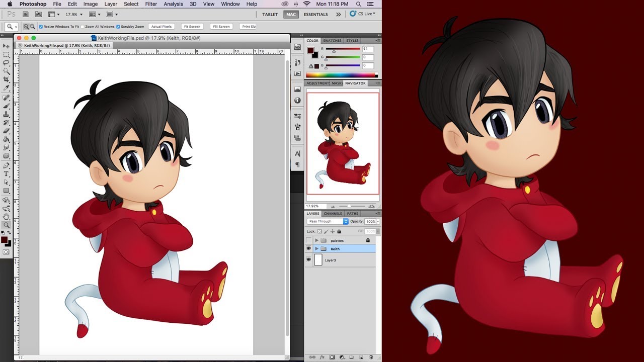Click Create new layer icon

(361, 357)
